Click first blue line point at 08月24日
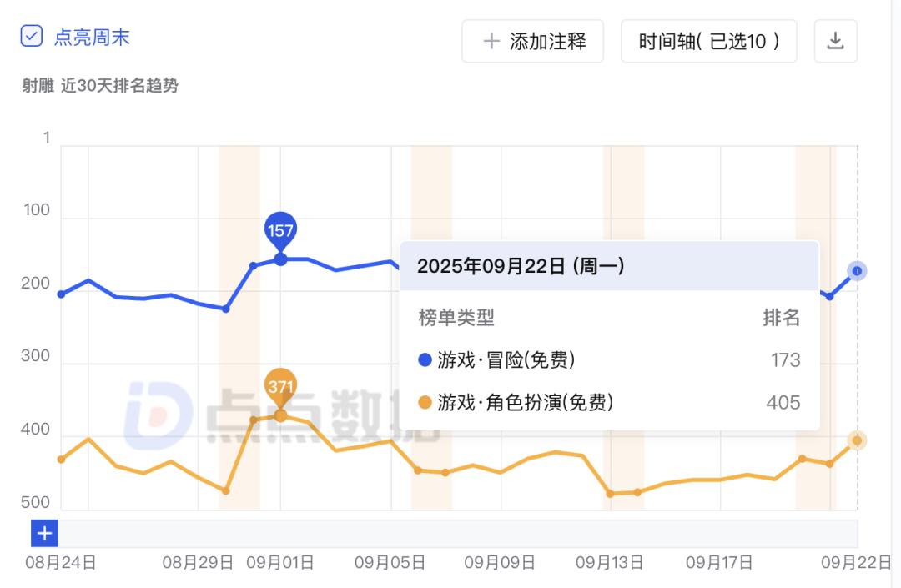Viewport: 901px width, 588px height. point(61,294)
